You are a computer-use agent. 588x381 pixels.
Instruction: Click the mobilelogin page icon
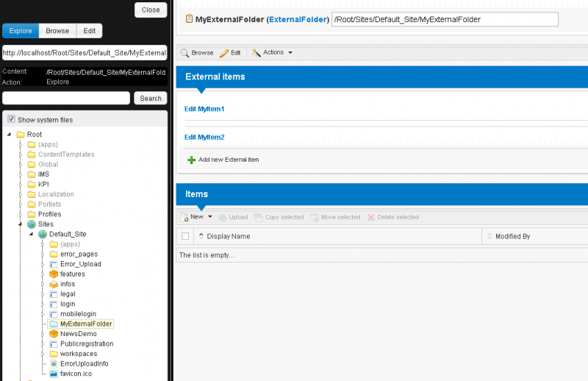(x=54, y=314)
